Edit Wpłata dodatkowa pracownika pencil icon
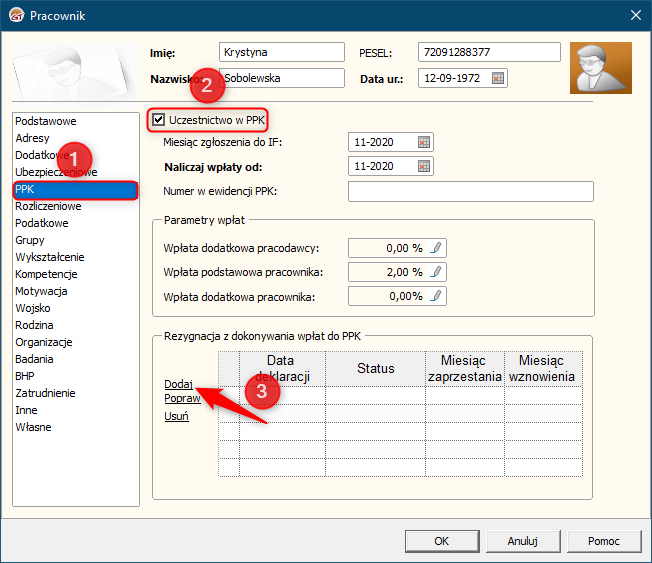This screenshot has height=563, width=652. click(436, 295)
